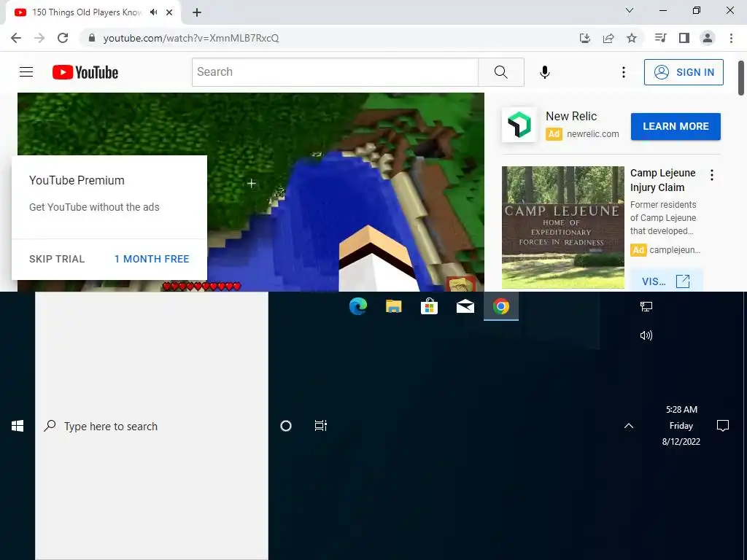Click the camplejeun... ad domain text
This screenshot has height=560, width=747.
[675, 250]
